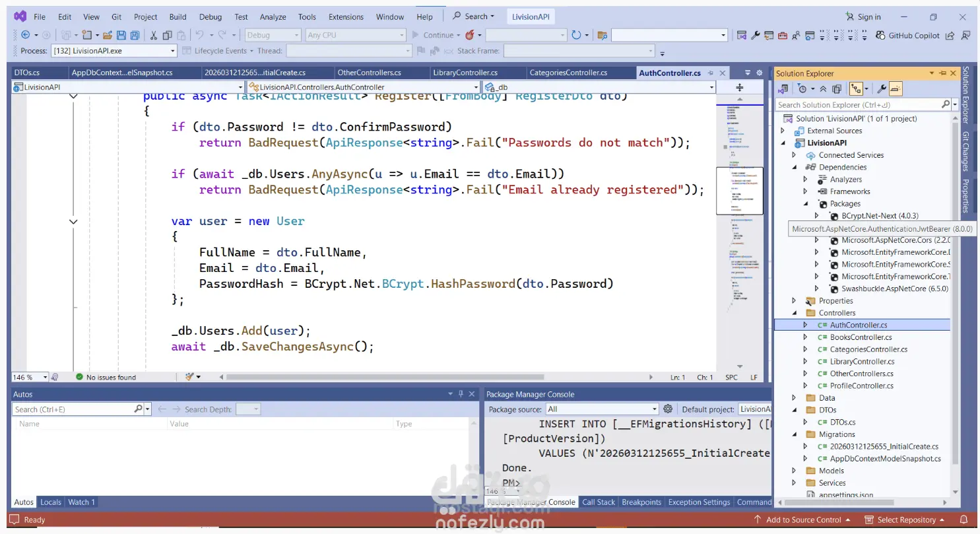Expand the Models folder
The image size is (980, 534).
795,471
